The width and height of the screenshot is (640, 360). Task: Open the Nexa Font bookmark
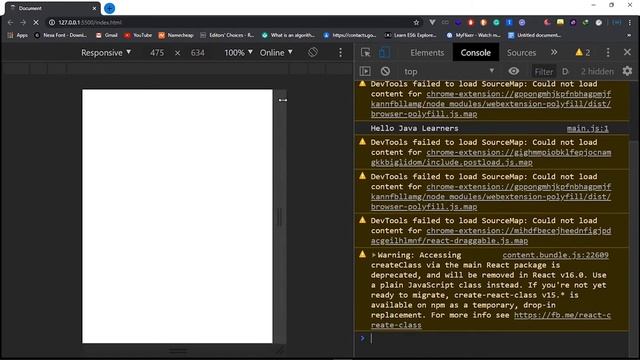tap(61, 36)
